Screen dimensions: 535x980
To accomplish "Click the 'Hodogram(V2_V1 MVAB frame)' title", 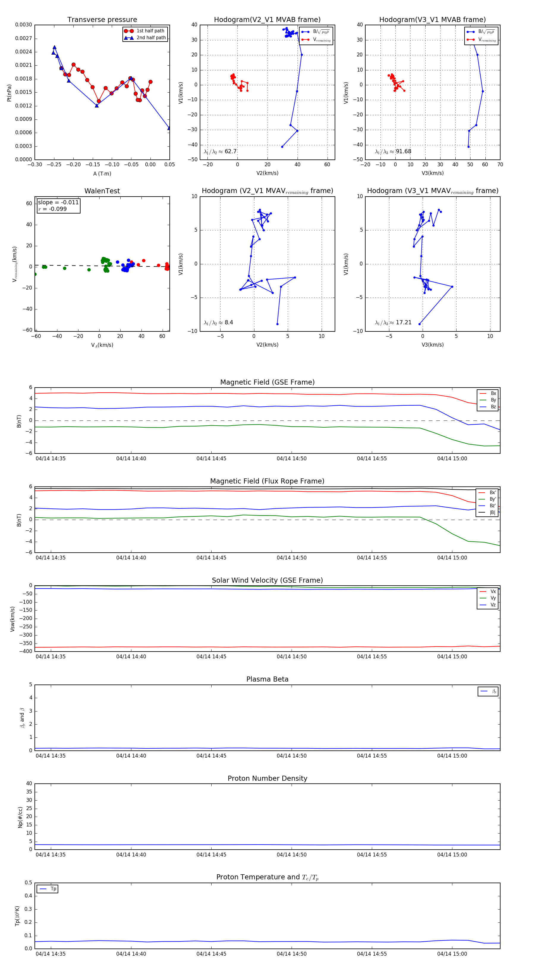I will pyautogui.click(x=267, y=19).
